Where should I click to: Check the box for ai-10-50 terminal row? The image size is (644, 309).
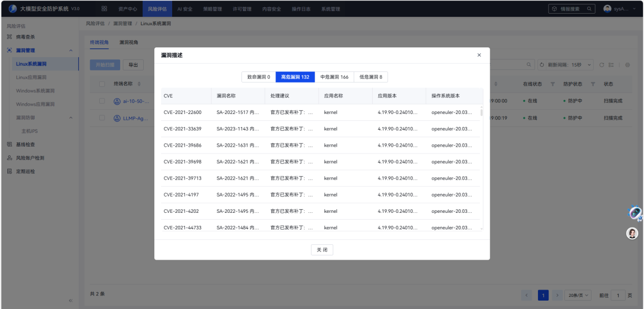[102, 101]
